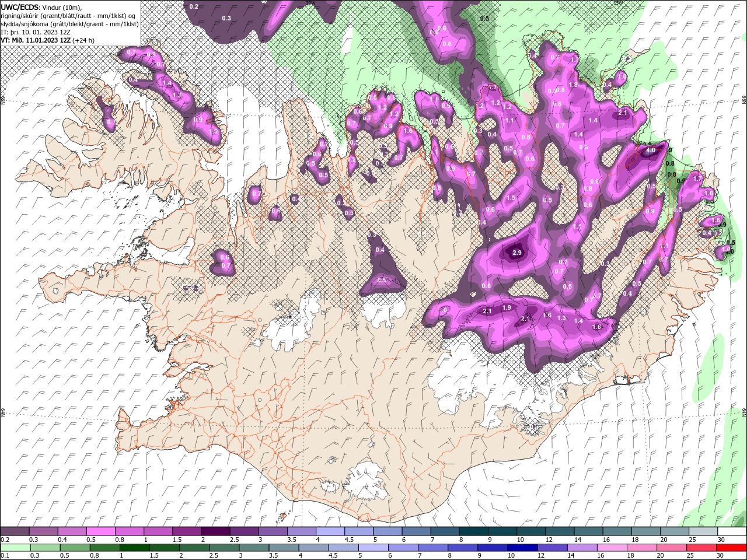
Task: Click the '4.5' label under the upper legend row
Action: coord(349,540)
